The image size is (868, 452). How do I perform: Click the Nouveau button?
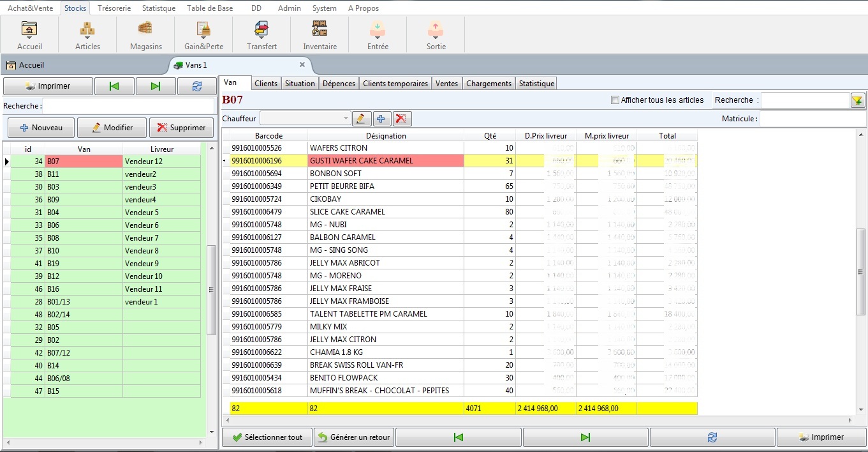[41, 128]
